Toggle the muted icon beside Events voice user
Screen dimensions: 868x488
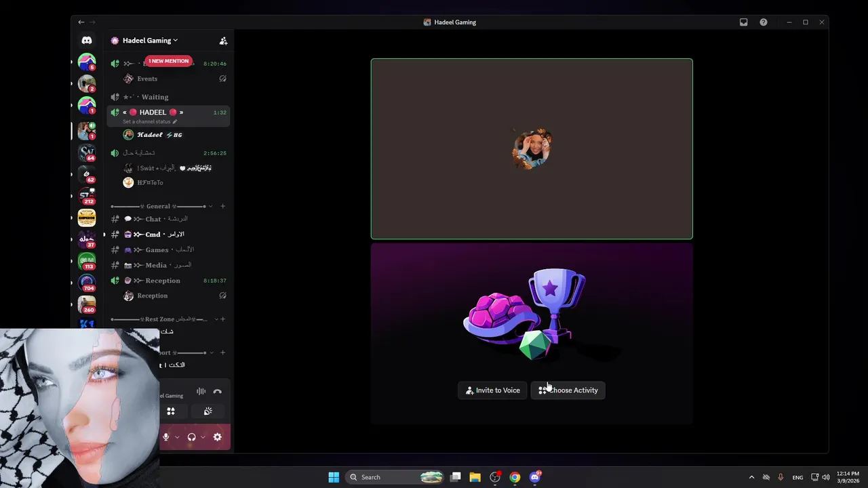tap(222, 79)
